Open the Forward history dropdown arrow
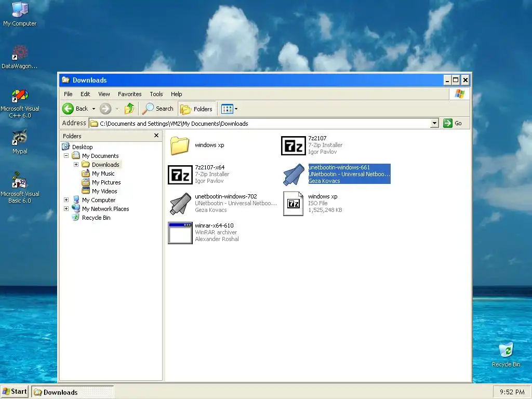 point(117,109)
